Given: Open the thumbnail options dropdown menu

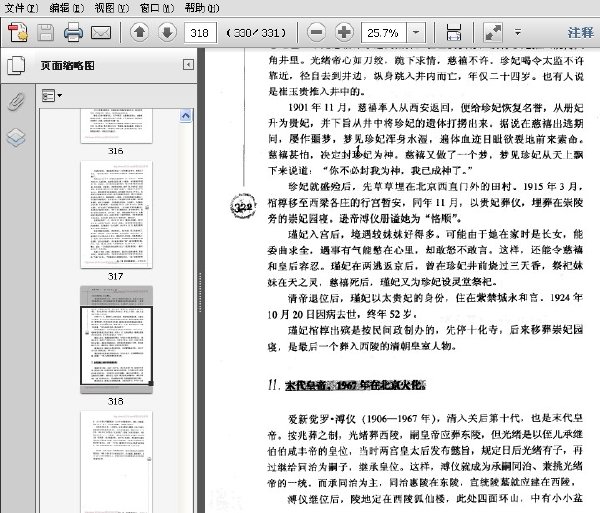Looking at the screenshot, I should [x=52, y=96].
